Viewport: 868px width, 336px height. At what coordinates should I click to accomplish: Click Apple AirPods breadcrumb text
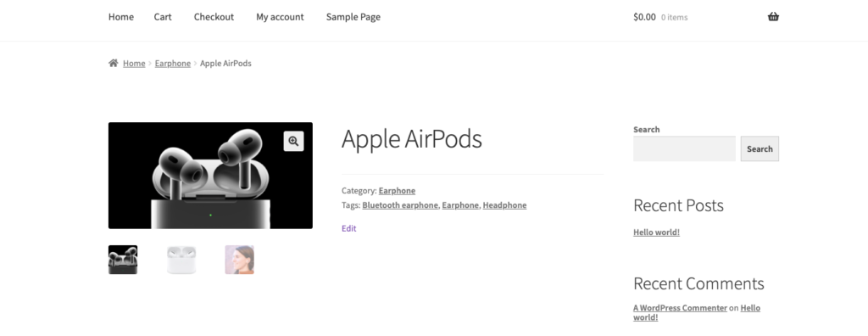pyautogui.click(x=225, y=63)
